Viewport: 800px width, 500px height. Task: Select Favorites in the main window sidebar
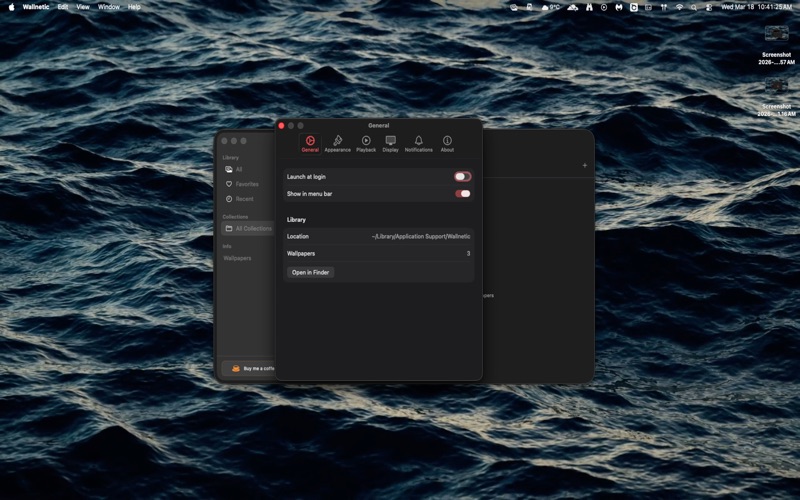coord(248,184)
